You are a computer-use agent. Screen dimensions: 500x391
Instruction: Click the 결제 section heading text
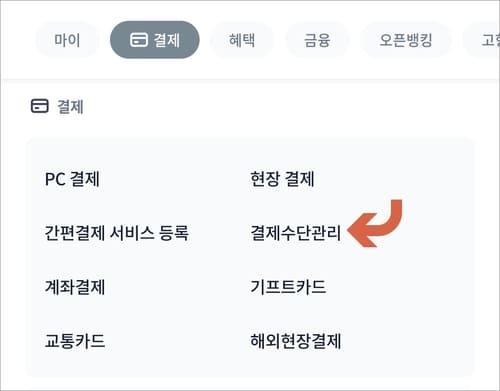(x=70, y=107)
